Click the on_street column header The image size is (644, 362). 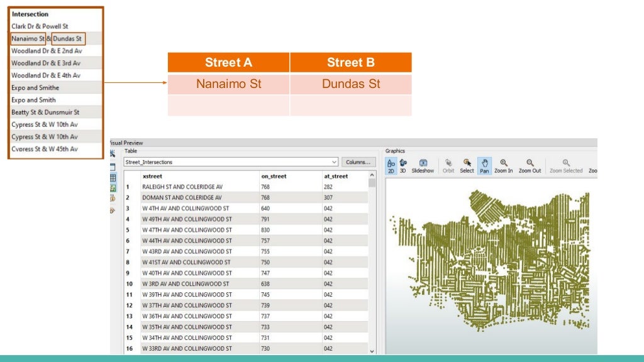point(289,176)
